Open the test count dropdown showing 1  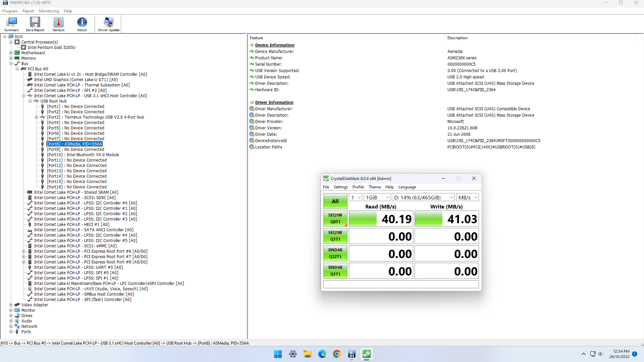click(x=356, y=197)
